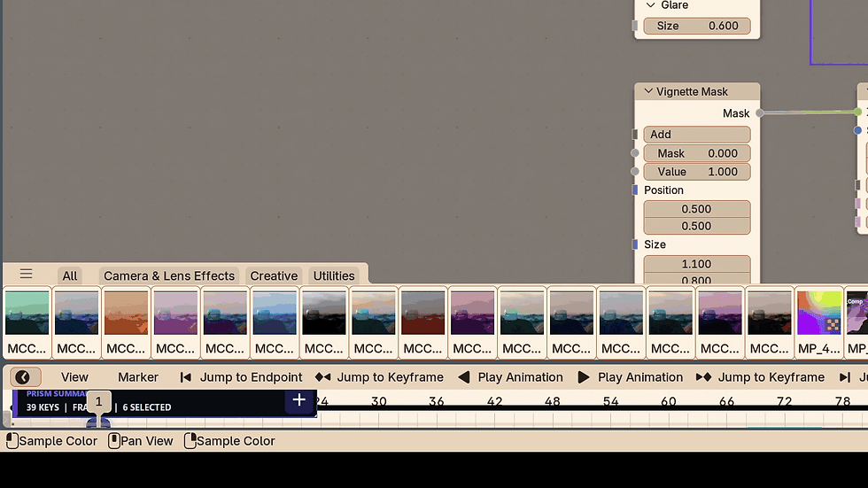The width and height of the screenshot is (868, 488).
Task: Click the input socket beside Value 1.000
Action: (x=635, y=172)
